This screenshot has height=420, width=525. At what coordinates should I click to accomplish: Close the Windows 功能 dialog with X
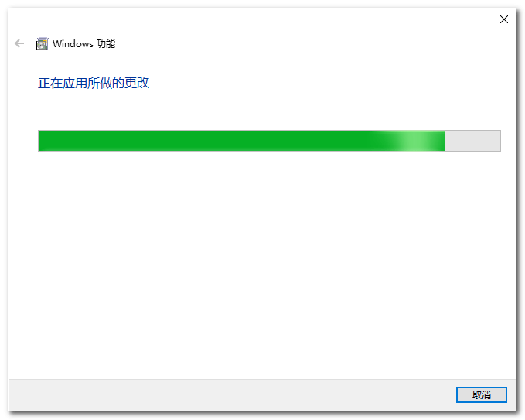504,19
